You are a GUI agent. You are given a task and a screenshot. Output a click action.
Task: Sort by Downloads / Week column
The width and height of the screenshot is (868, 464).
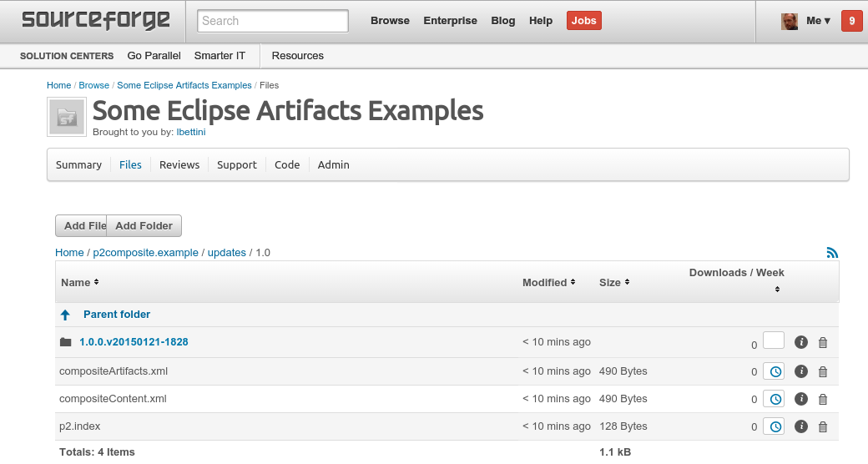click(x=736, y=280)
